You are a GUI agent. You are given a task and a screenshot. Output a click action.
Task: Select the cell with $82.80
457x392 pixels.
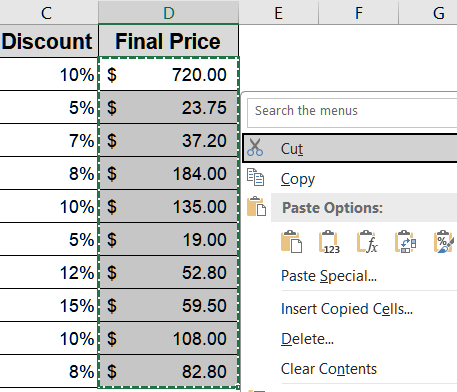click(168, 371)
